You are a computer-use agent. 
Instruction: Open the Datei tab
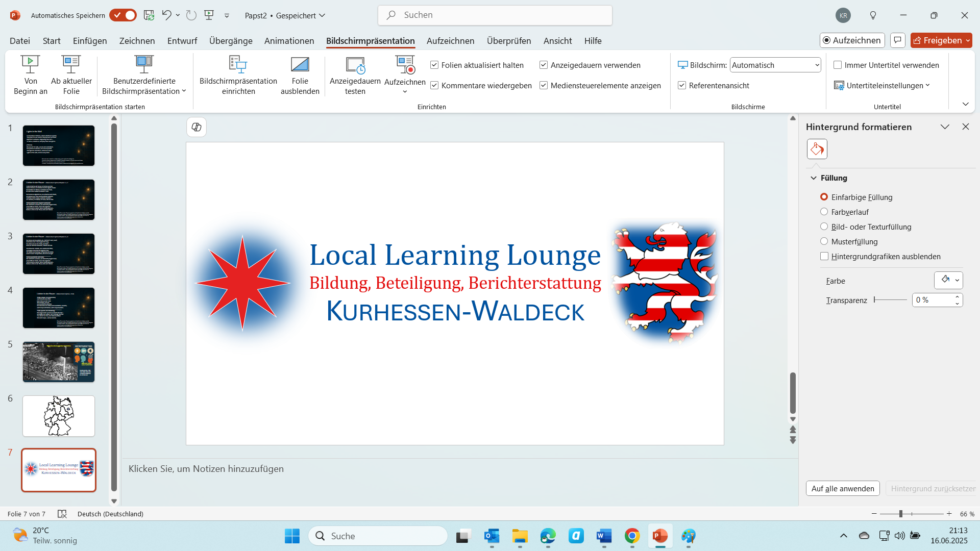coord(20,40)
